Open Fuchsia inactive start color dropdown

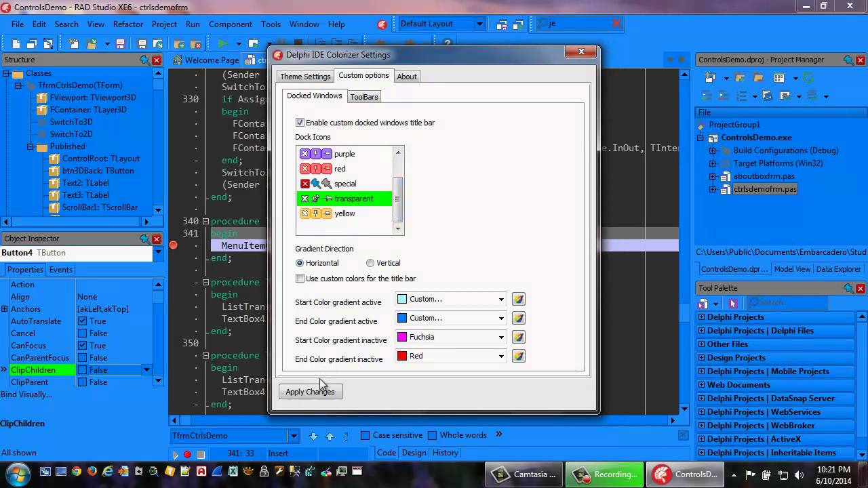pos(501,337)
